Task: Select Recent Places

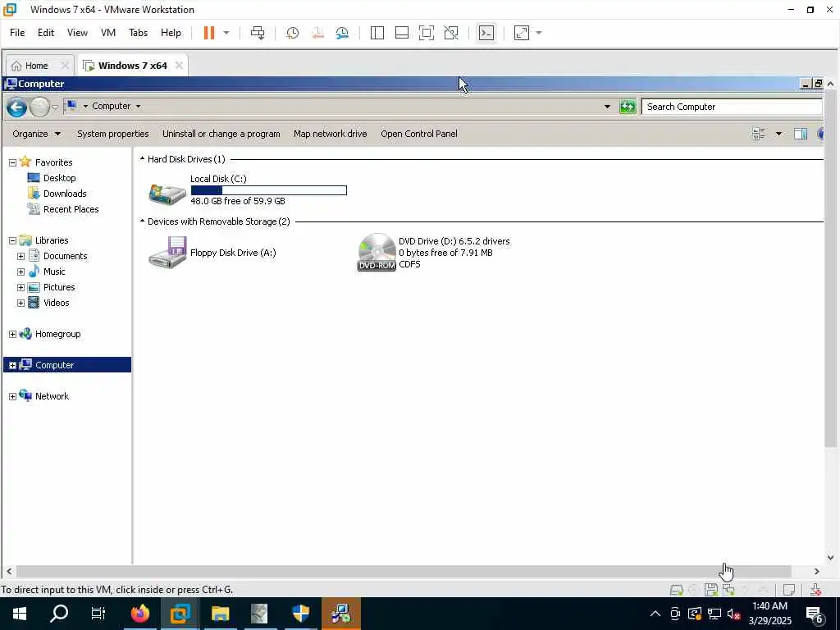Action: coord(71,209)
